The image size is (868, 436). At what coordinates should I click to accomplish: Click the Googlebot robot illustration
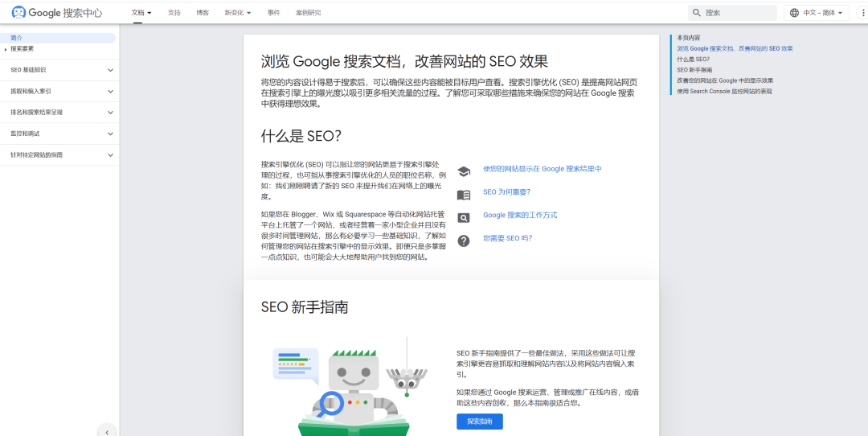pos(354,388)
